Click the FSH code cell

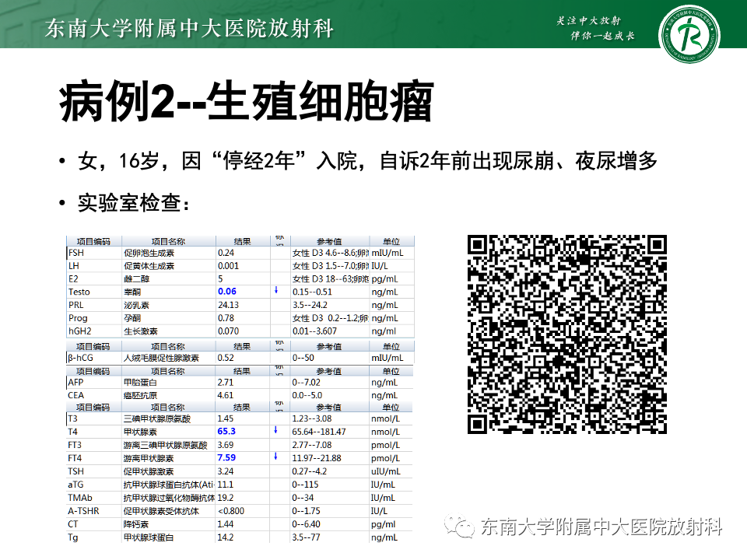[x=76, y=253]
